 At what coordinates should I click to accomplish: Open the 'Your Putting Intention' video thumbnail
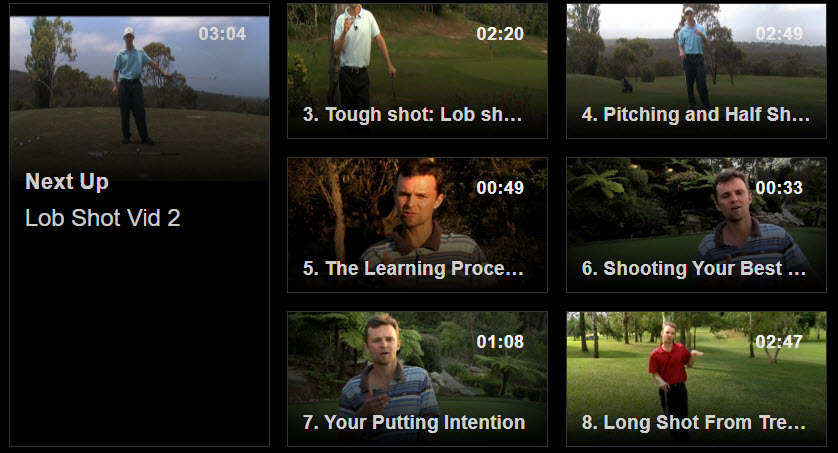[x=417, y=368]
